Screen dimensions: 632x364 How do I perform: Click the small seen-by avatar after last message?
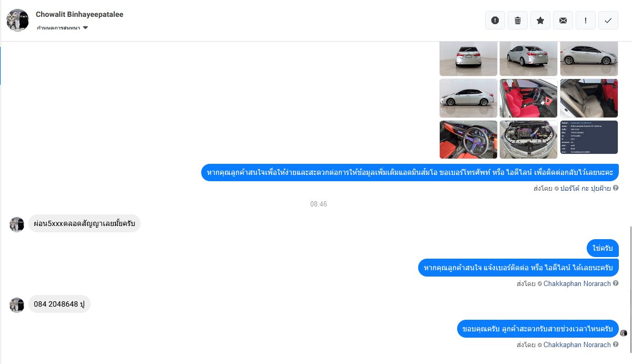[624, 333]
